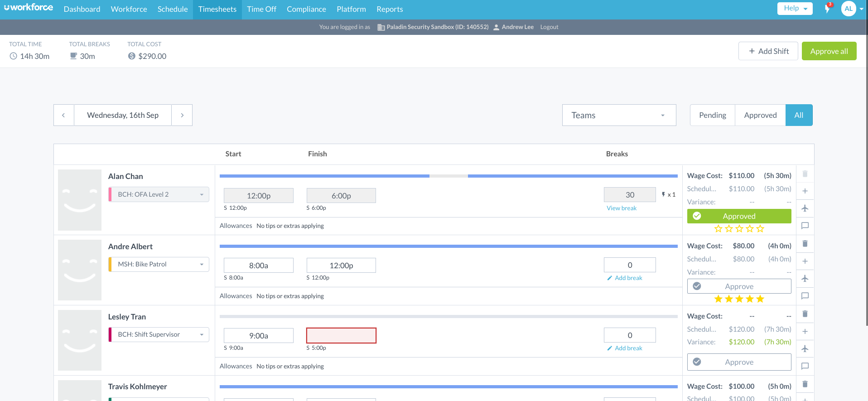
Task: Click View break link for Alan Chan
Action: 622,208
